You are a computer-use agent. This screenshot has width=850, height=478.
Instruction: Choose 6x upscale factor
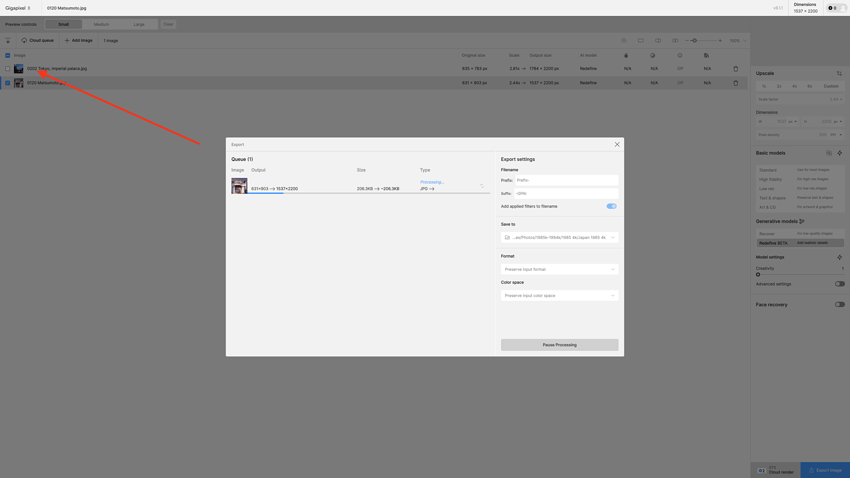(809, 86)
